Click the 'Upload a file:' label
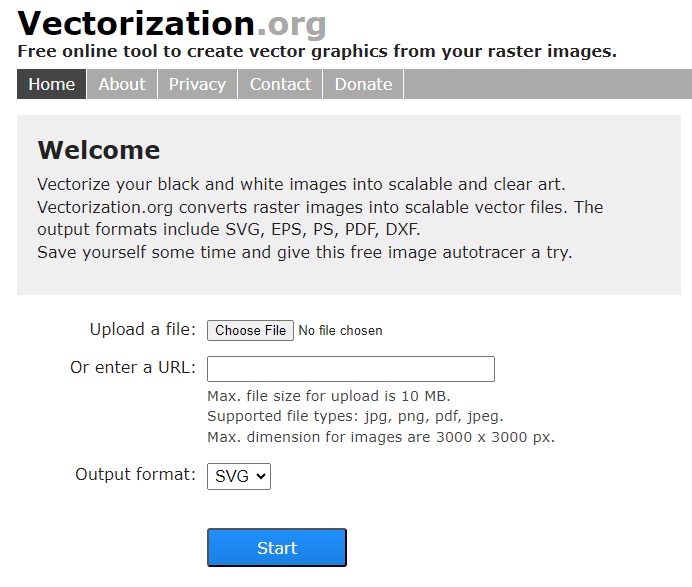This screenshot has width=692, height=587. (143, 329)
